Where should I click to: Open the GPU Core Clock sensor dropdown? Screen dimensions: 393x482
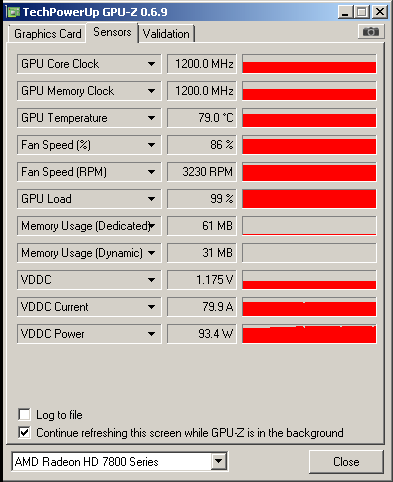[151, 64]
